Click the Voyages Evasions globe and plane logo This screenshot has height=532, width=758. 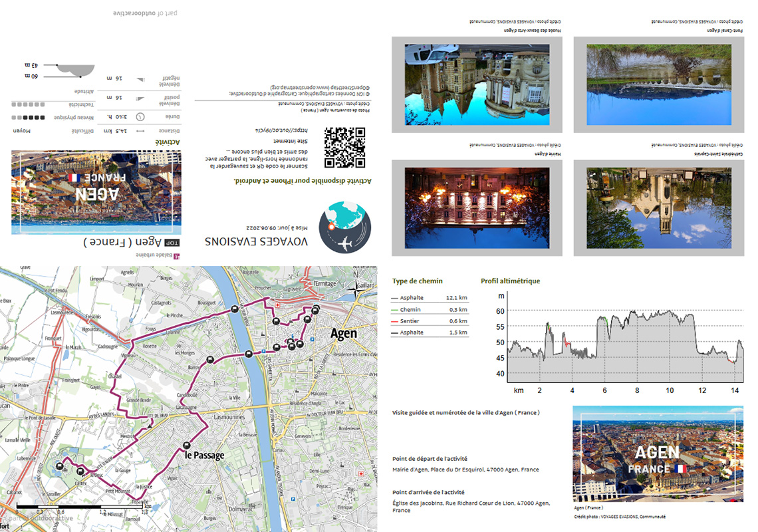[x=345, y=228]
